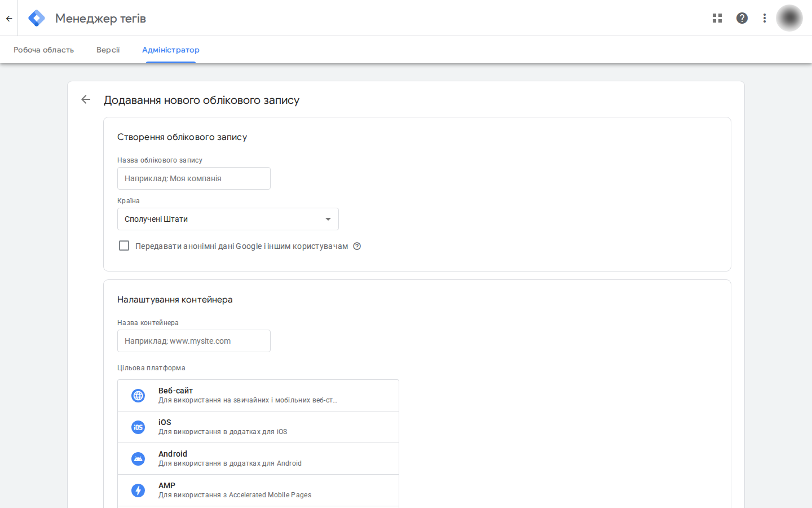Screen dimensions: 812x508
Task: Click the Додавання нового облікового запису heading
Action: click(x=201, y=100)
